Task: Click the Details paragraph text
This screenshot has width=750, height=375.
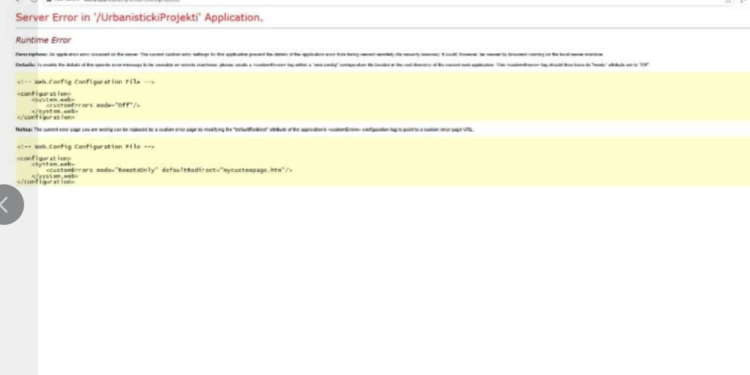Action: [x=332, y=65]
